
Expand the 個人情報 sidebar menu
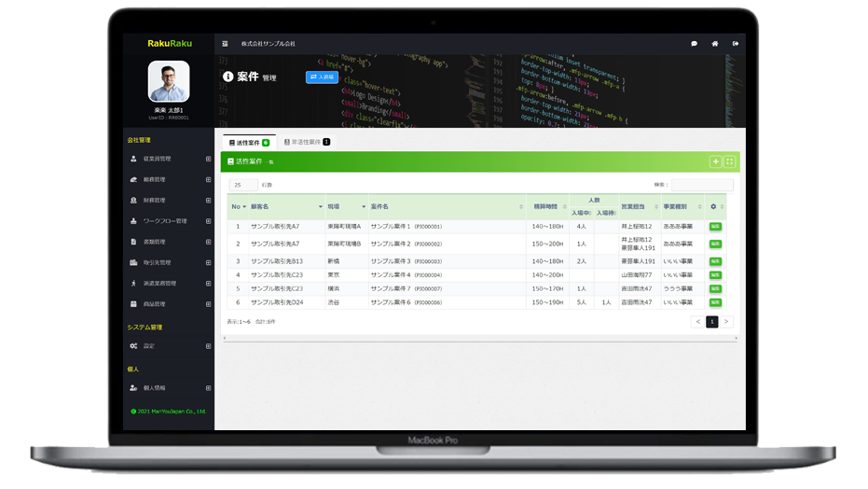point(208,387)
